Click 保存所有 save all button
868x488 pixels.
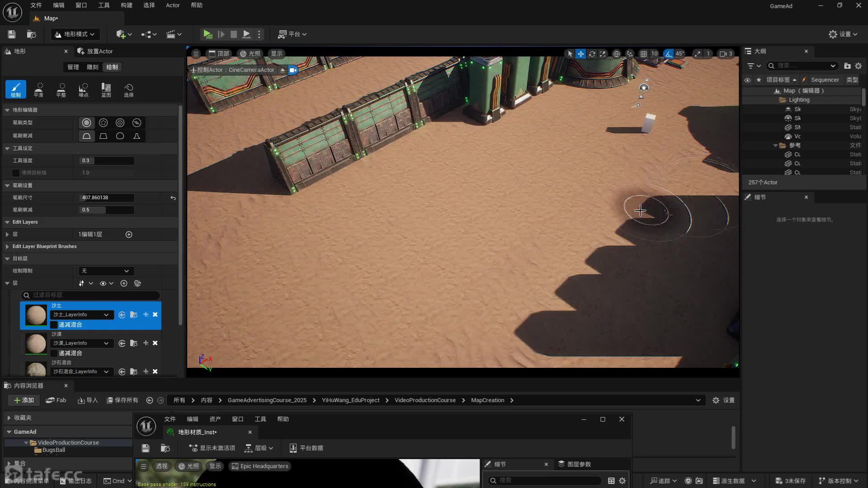(x=123, y=400)
